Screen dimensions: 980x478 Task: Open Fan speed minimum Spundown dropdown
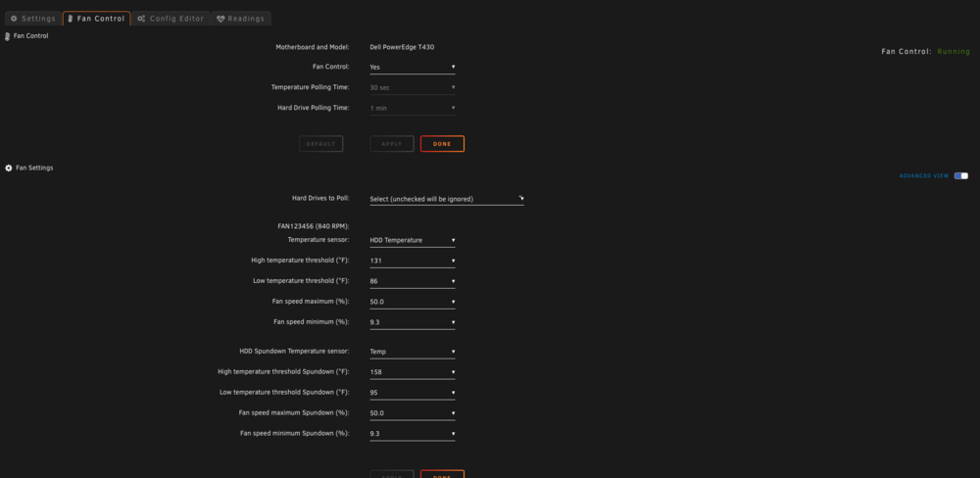coord(413,434)
